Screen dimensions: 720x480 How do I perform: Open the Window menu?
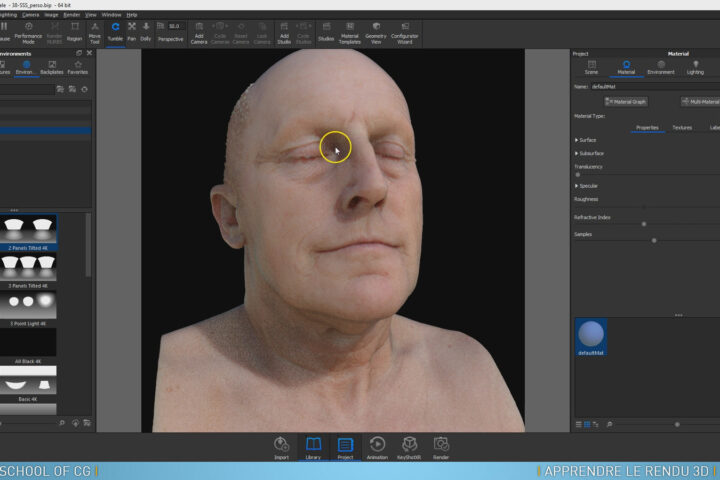click(x=111, y=15)
